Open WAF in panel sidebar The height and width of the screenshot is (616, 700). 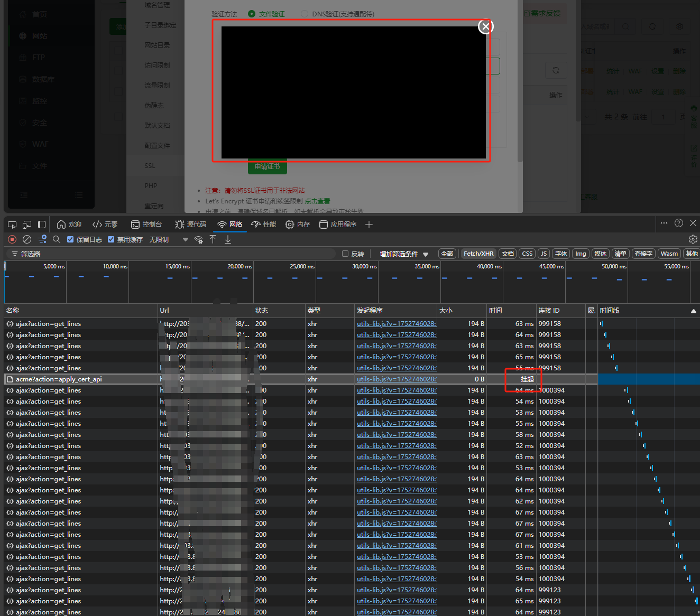point(40,144)
